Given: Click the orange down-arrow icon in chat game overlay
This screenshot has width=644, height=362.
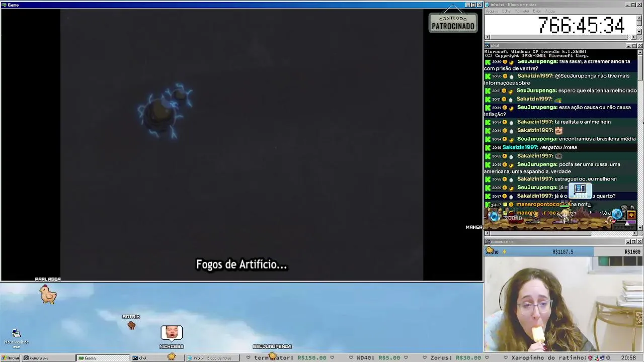Looking at the screenshot, I should click(x=631, y=215).
